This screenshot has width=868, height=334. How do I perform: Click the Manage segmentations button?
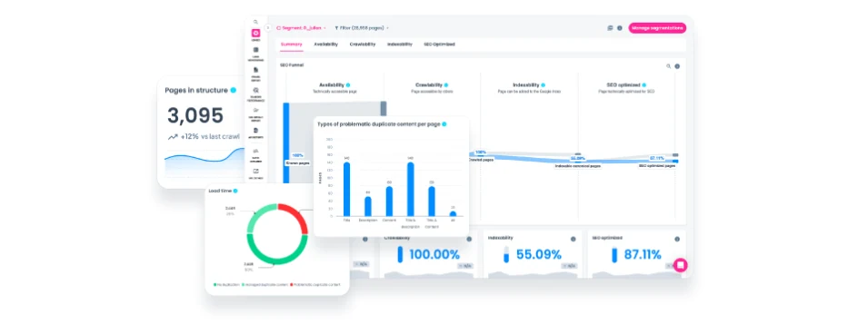[x=657, y=27]
